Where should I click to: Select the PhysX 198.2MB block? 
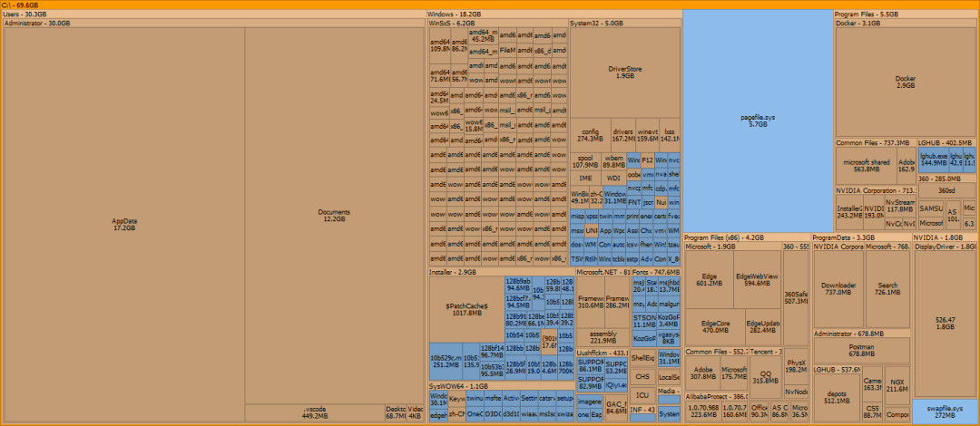(796, 365)
